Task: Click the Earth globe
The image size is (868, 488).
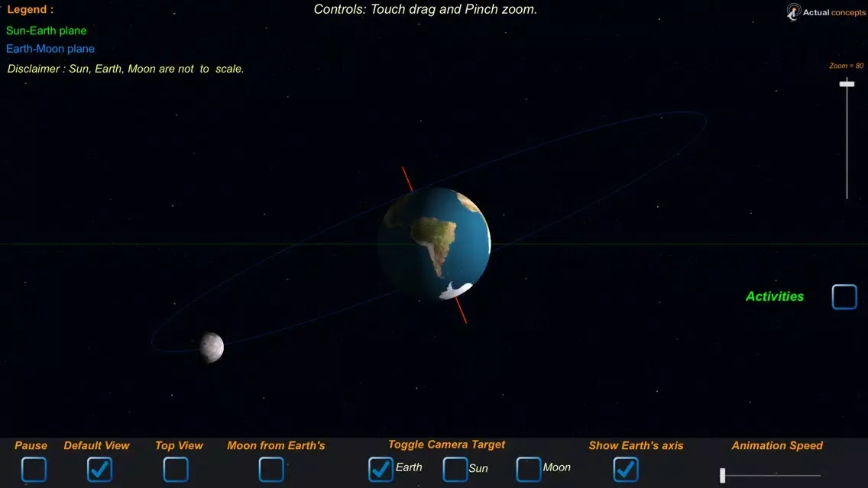Action: pyautogui.click(x=435, y=244)
